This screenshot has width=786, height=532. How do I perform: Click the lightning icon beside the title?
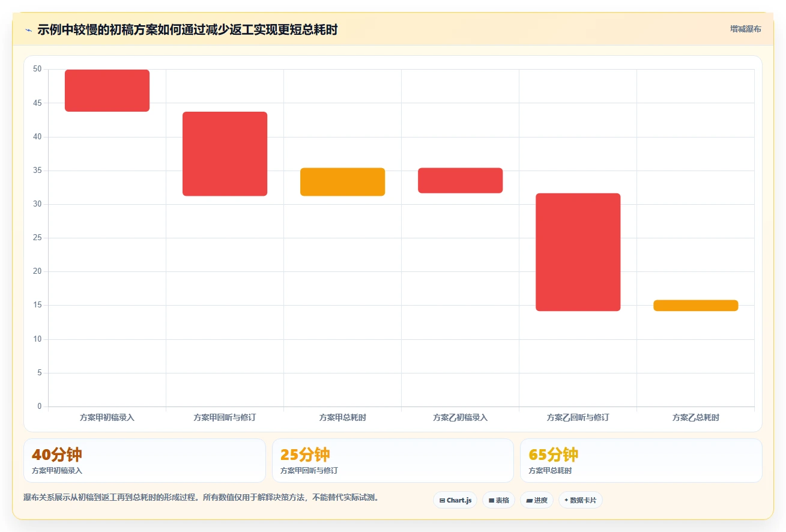tap(28, 30)
